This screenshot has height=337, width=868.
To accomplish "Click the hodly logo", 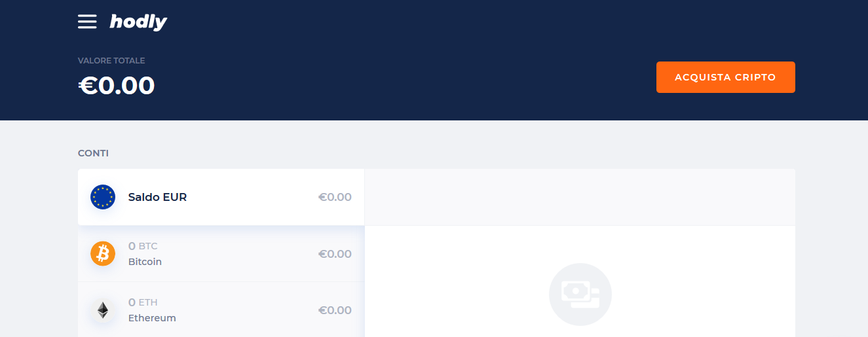I will tap(138, 22).
